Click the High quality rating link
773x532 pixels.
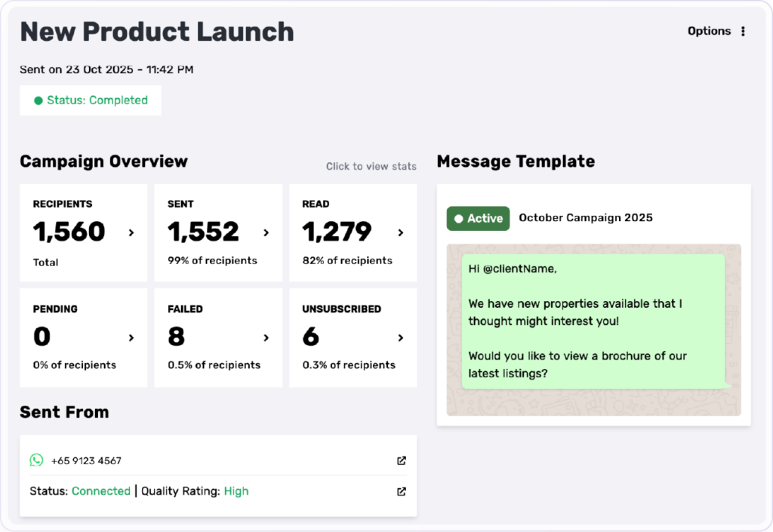(236, 491)
